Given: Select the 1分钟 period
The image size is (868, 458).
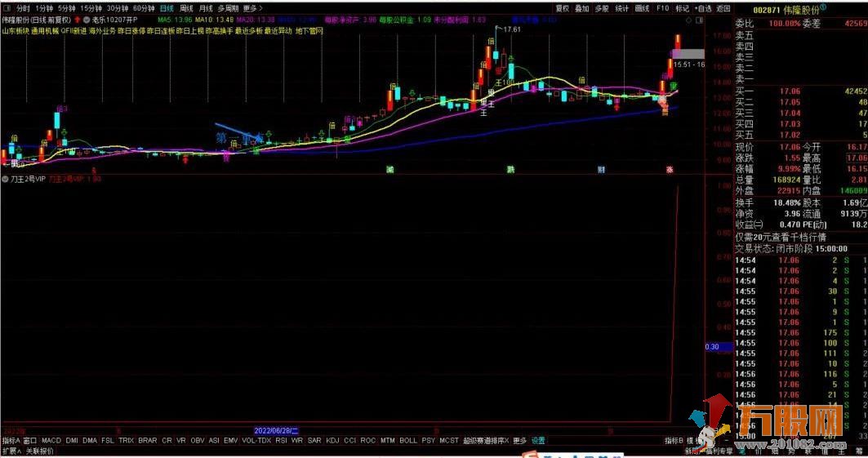Looking at the screenshot, I should click(44, 8).
